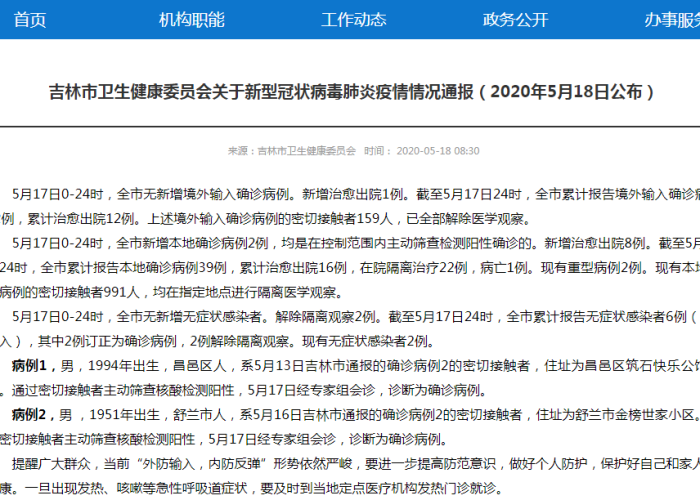Image resolution: width=700 pixels, height=500 pixels.
Task: Click the paragraph about 无新增无症状感染者
Action: click(x=350, y=316)
